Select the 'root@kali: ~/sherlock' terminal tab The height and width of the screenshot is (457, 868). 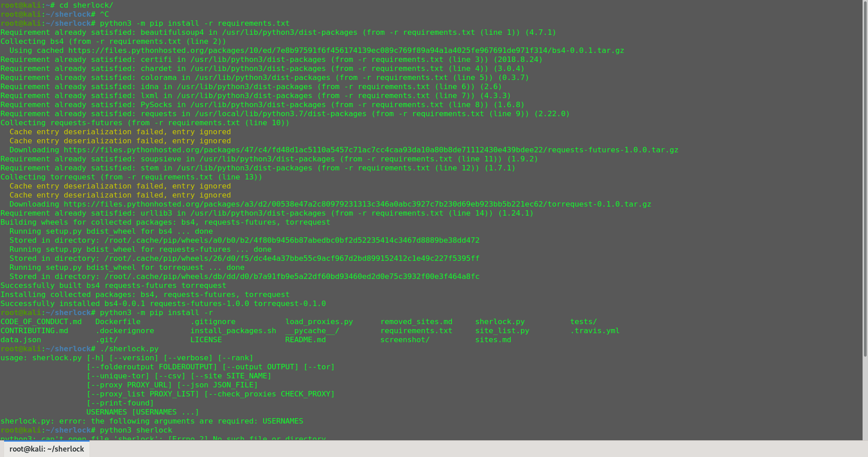(47, 449)
